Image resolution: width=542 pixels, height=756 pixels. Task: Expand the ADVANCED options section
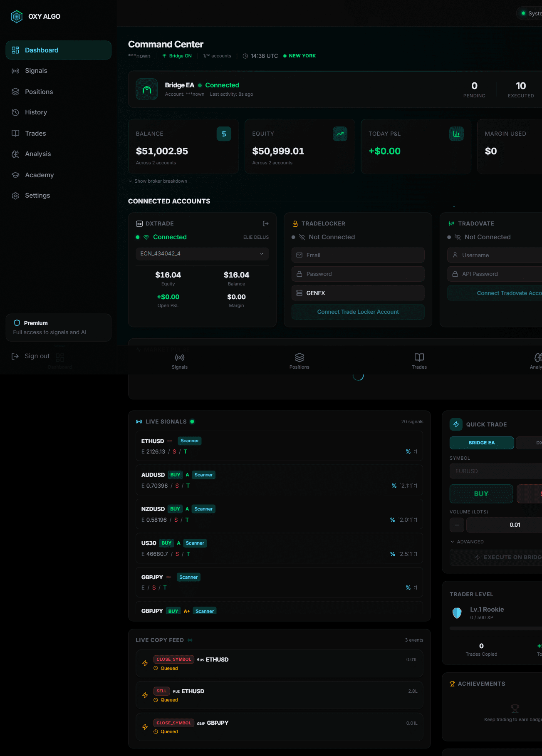(x=467, y=542)
